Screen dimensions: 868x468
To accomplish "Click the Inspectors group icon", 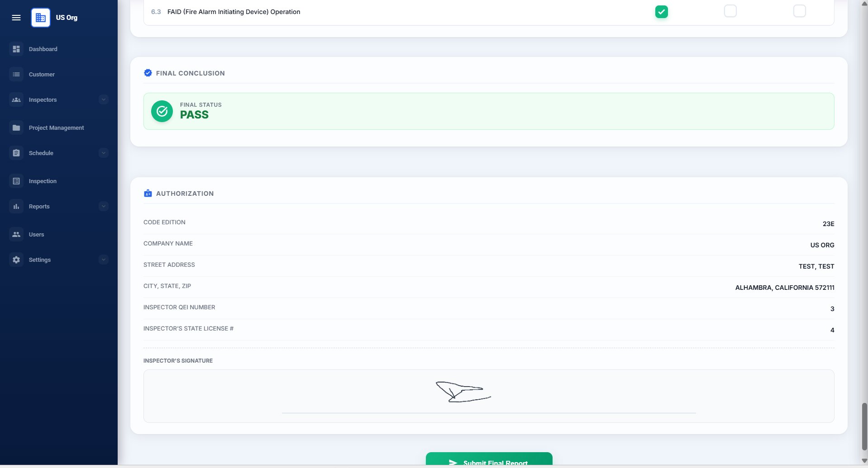I will click(x=16, y=99).
